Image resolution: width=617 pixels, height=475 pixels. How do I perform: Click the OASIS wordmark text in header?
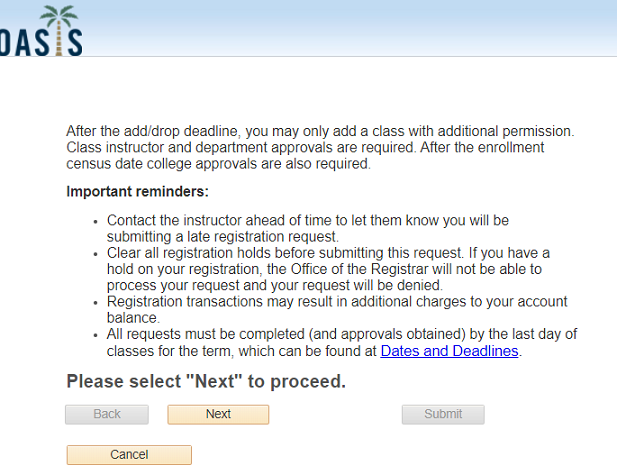(x=30, y=42)
